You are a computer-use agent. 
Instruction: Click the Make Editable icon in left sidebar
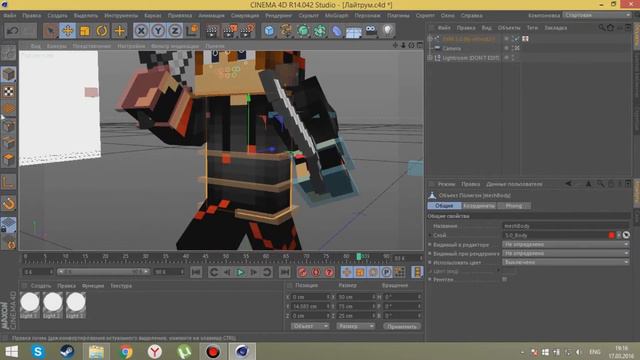[x=8, y=53]
